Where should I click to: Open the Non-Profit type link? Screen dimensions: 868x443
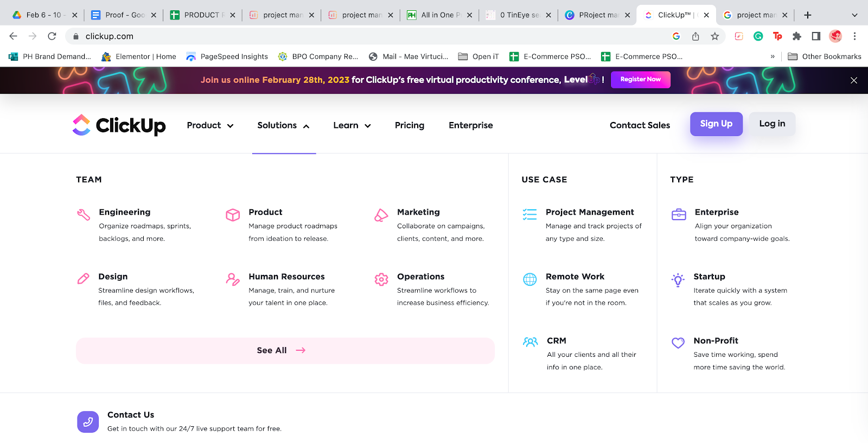click(x=716, y=341)
